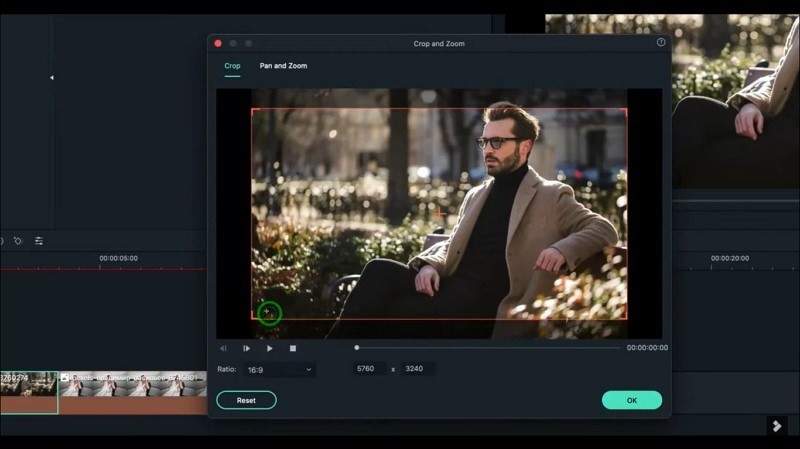Confirm crop with the OK button
This screenshot has width=800, height=449.
632,401
